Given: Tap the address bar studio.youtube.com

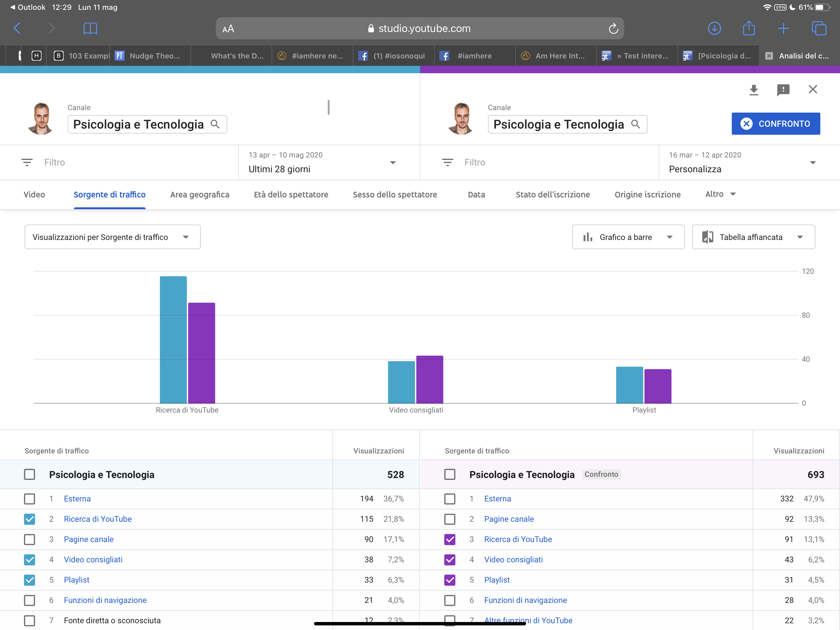Looking at the screenshot, I should point(420,29).
